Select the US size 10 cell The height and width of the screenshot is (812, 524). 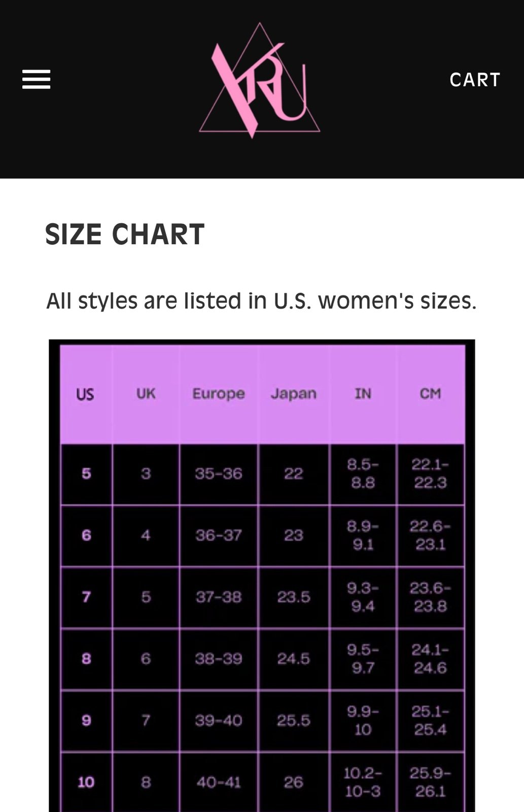pyautogui.click(x=86, y=782)
